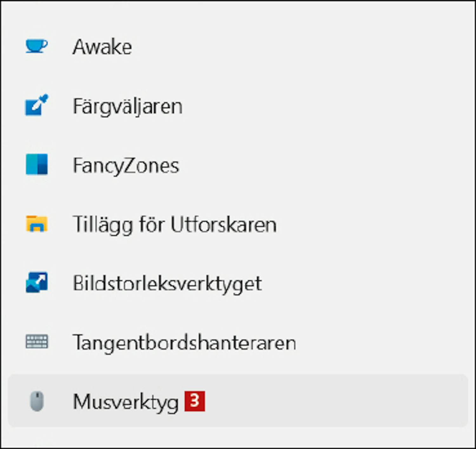Click the red number 3 badge
Image resolution: width=476 pixels, height=449 pixels.
(195, 401)
